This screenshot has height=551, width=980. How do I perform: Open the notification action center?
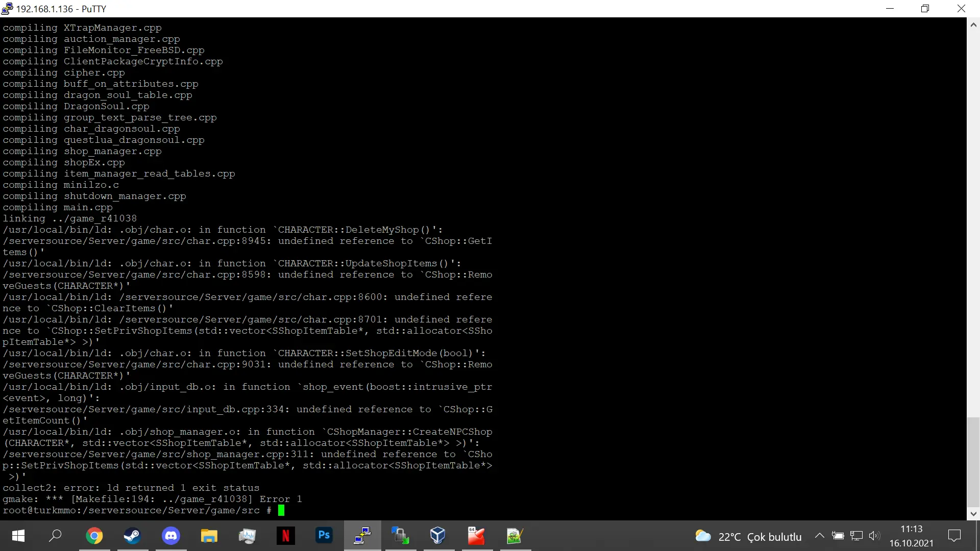point(954,536)
